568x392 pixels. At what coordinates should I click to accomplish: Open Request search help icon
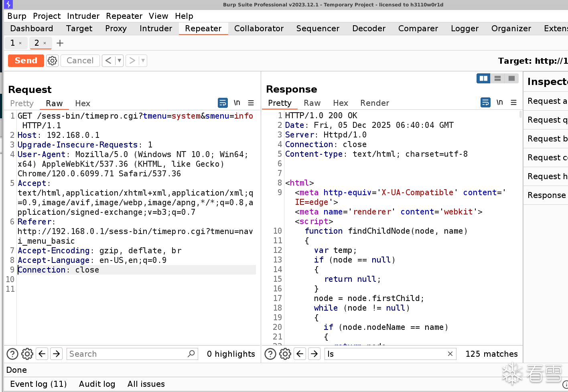(x=13, y=354)
